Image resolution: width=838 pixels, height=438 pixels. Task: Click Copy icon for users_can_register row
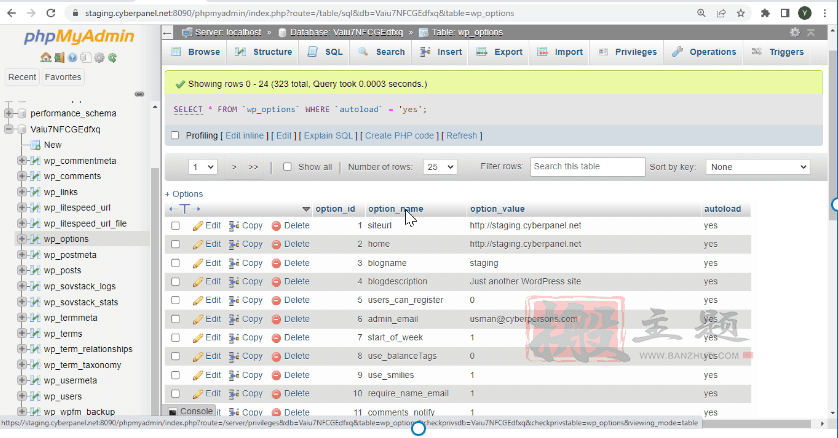[x=234, y=300]
